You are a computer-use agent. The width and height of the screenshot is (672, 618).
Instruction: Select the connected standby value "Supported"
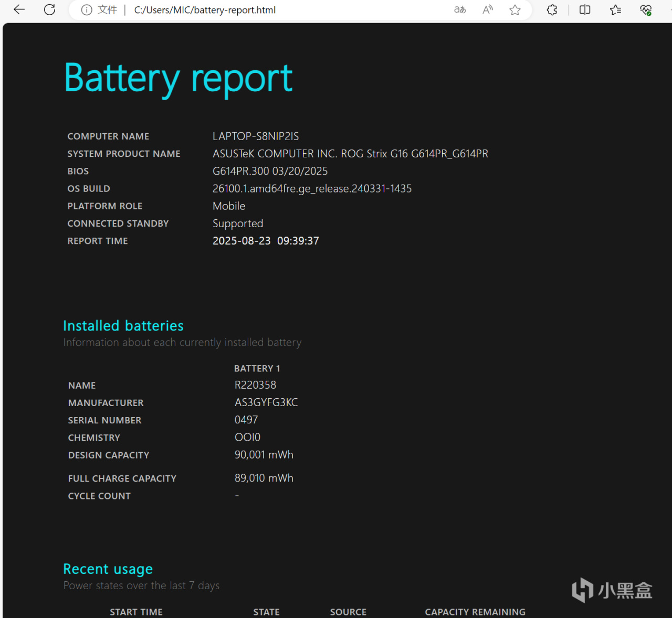238,224
